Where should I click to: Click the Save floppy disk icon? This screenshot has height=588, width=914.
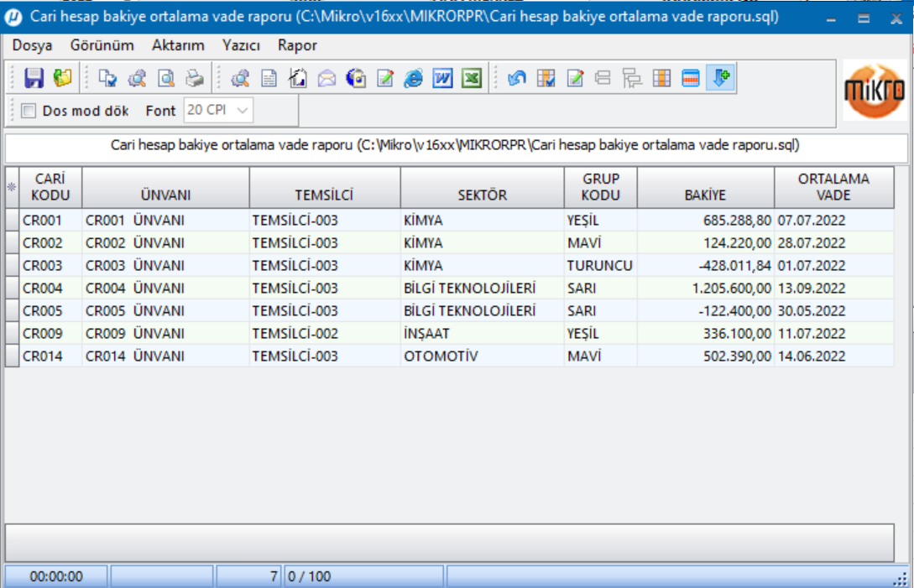34,79
